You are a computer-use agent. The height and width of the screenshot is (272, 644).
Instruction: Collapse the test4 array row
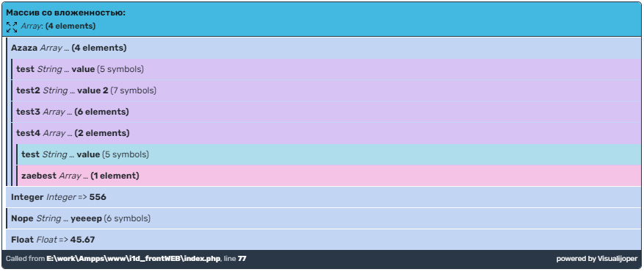(x=326, y=133)
